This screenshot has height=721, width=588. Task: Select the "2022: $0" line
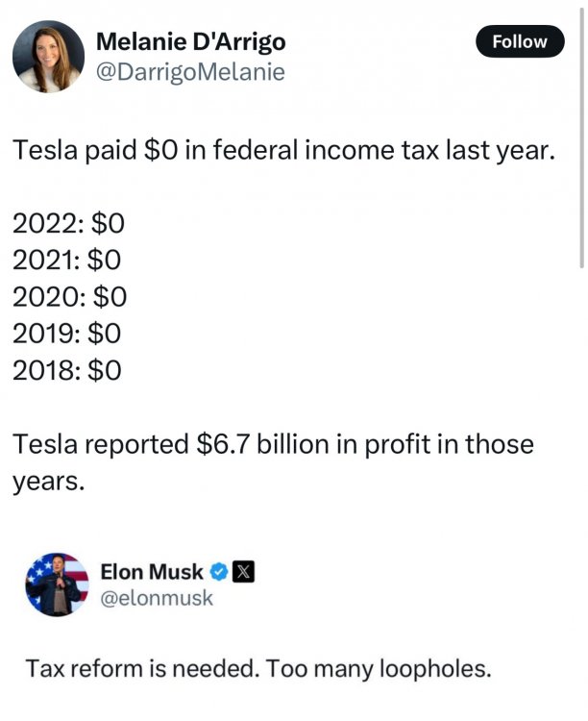point(68,224)
